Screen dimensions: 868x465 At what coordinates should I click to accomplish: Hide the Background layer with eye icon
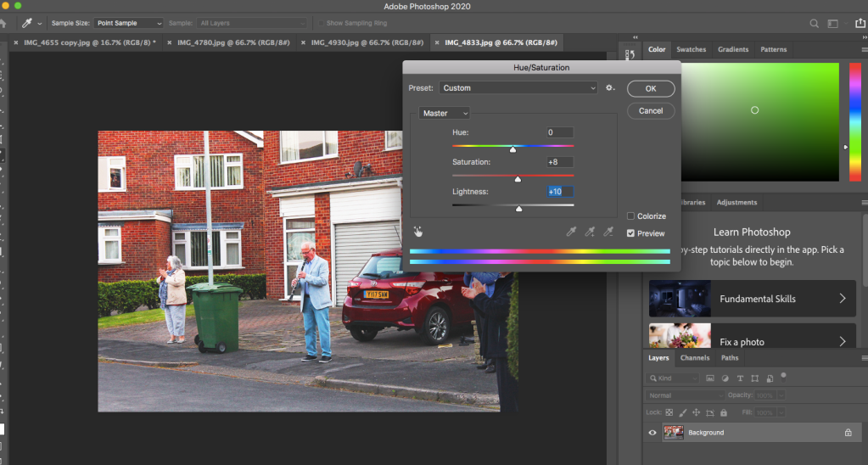(652, 433)
